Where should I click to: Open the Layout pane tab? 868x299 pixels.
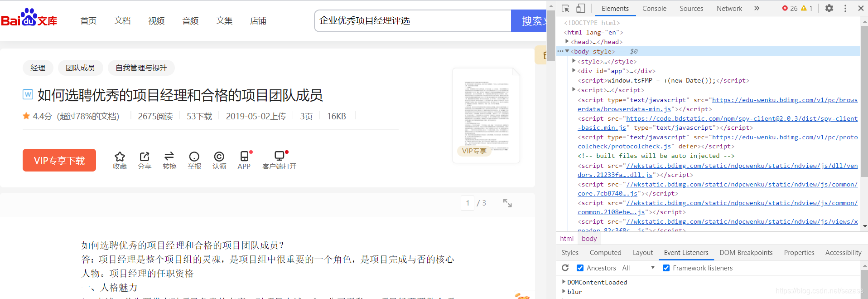(x=643, y=253)
